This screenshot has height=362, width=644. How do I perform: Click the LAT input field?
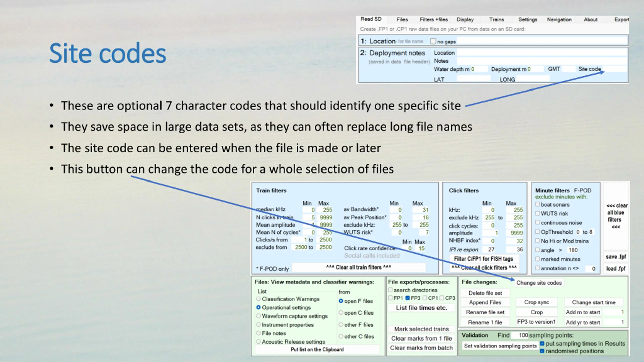[474, 79]
